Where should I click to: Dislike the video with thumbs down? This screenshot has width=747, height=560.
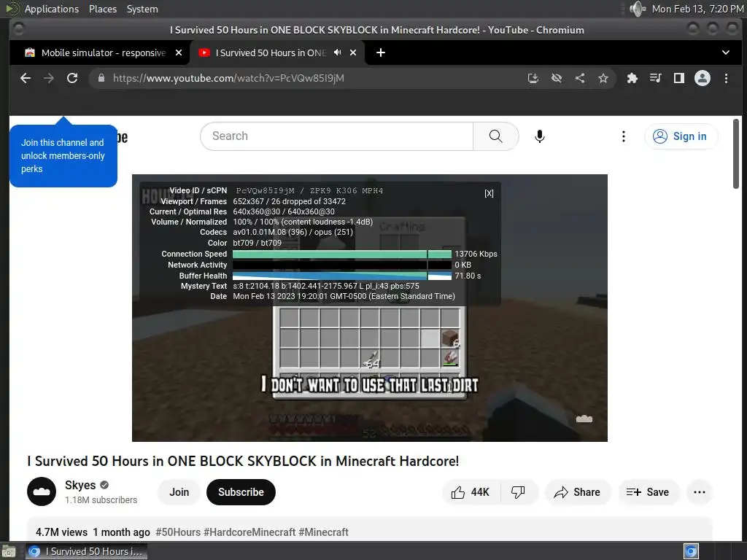[518, 492]
